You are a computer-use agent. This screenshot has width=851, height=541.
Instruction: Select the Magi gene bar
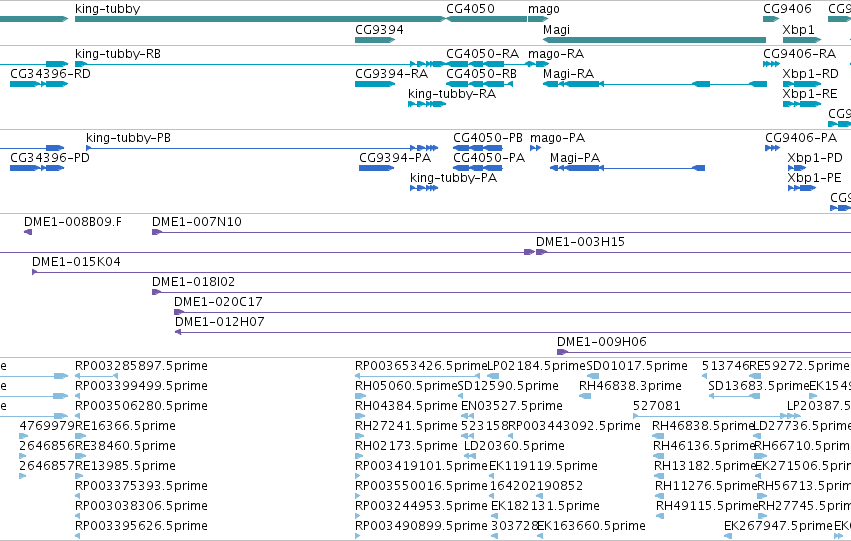(x=655, y=40)
